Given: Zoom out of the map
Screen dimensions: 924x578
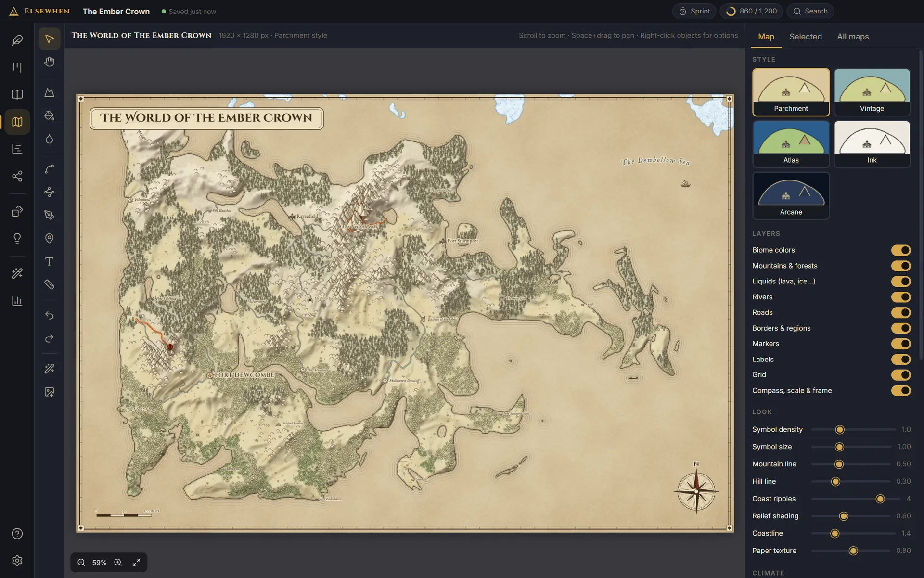Looking at the screenshot, I should [x=81, y=562].
